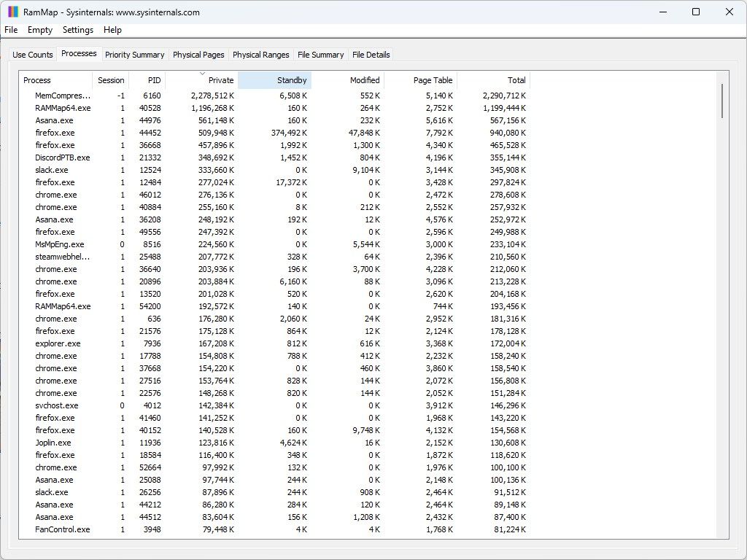
Task: Click the 17,372 K standby value
Action: [291, 182]
